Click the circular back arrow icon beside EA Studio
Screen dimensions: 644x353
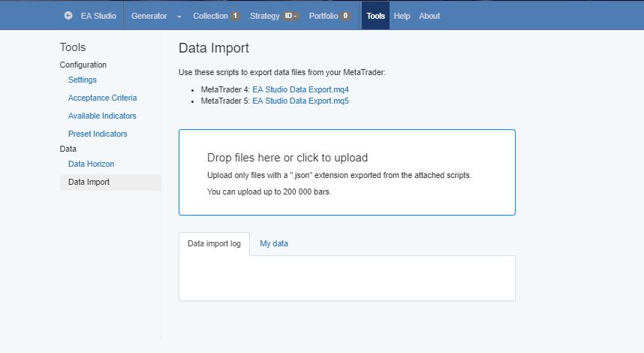pos(68,16)
